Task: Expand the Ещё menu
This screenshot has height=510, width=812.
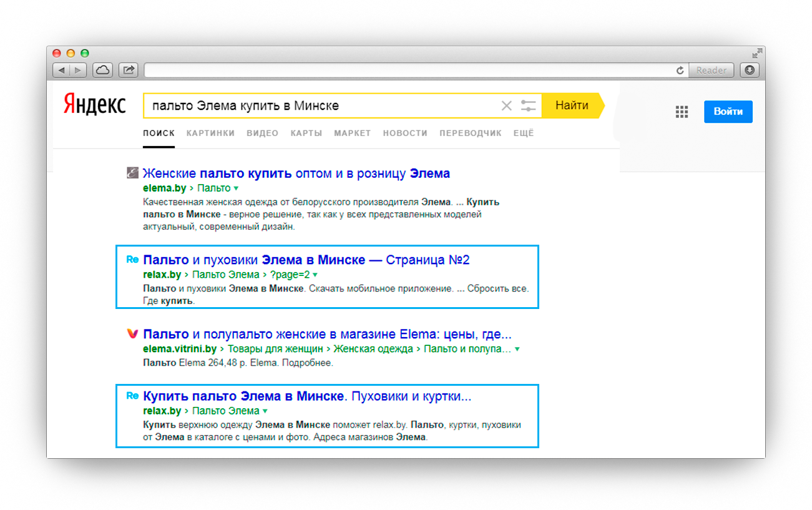Action: pyautogui.click(x=524, y=133)
